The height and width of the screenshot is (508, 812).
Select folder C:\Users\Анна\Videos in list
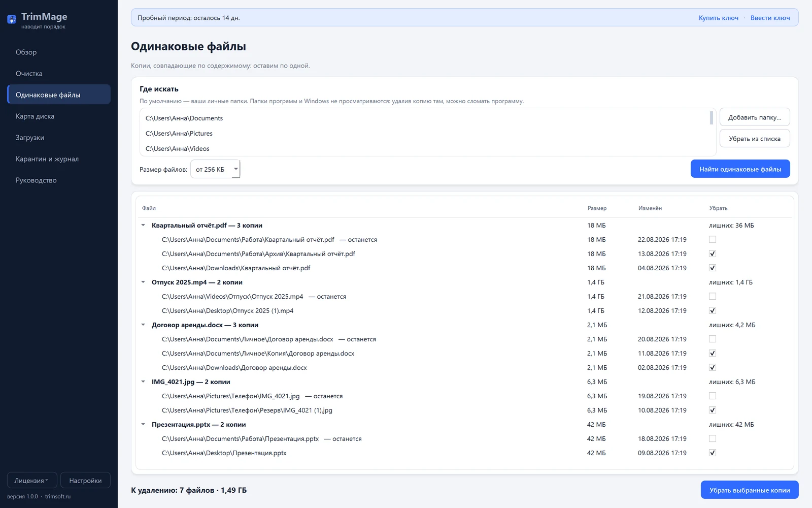click(424, 148)
